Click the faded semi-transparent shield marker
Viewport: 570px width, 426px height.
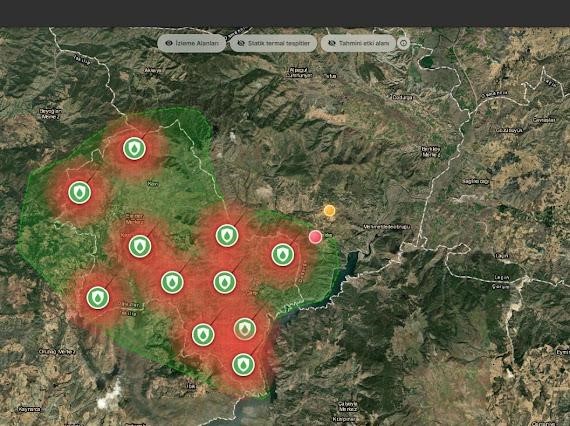coord(245,329)
